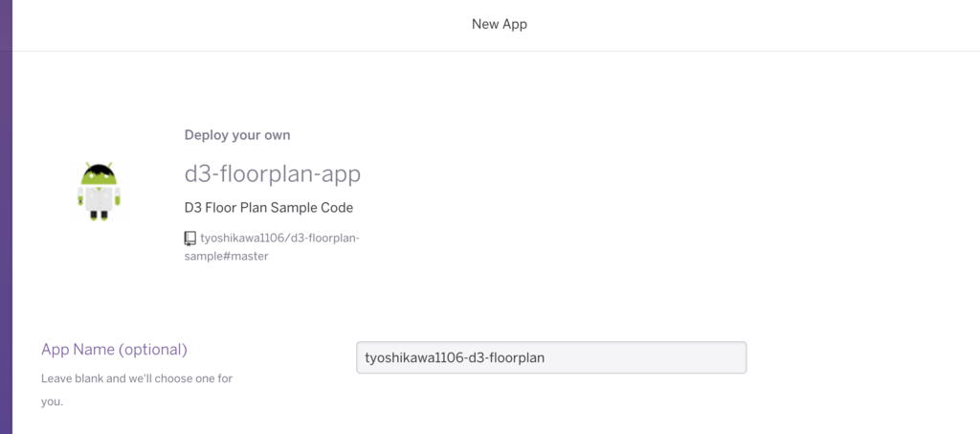This screenshot has width=980, height=434.
Task: Click the Android robot app logo
Action: tap(99, 192)
